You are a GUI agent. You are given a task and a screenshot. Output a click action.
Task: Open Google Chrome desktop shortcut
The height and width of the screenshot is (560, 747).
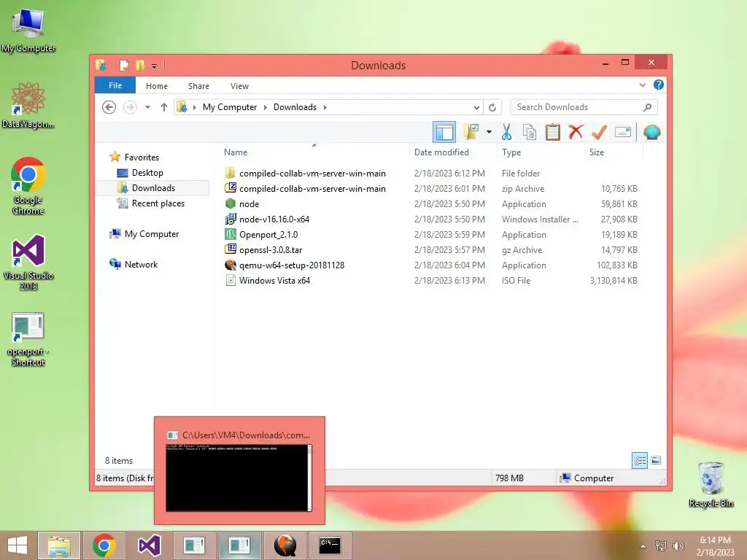[28, 186]
